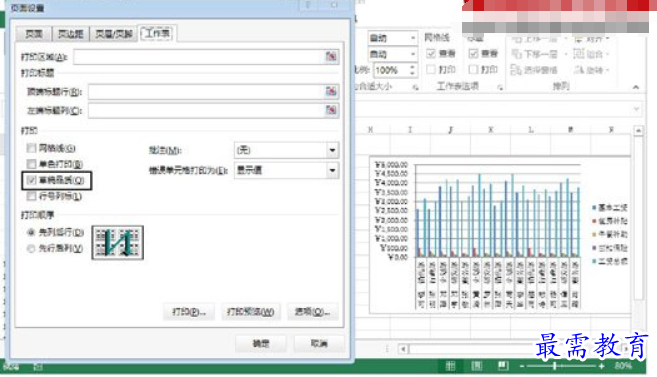
Task: Select column L header in the worksheet
Action: point(530,130)
